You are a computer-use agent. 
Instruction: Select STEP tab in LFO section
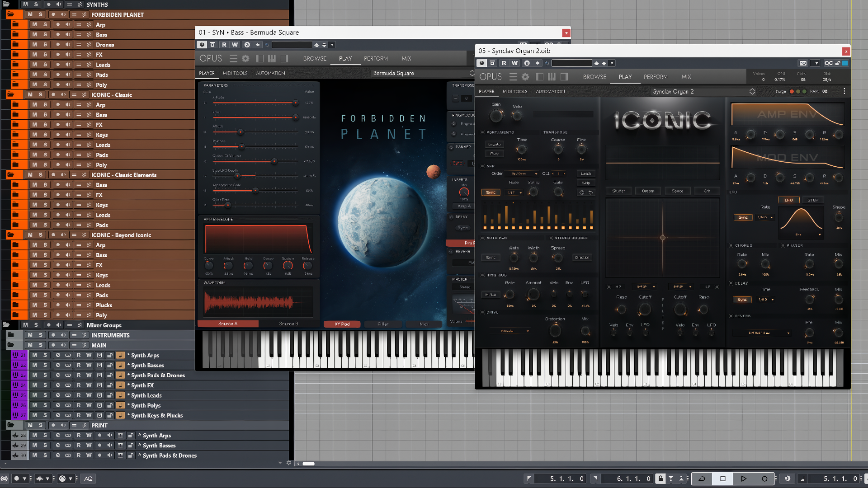click(812, 200)
